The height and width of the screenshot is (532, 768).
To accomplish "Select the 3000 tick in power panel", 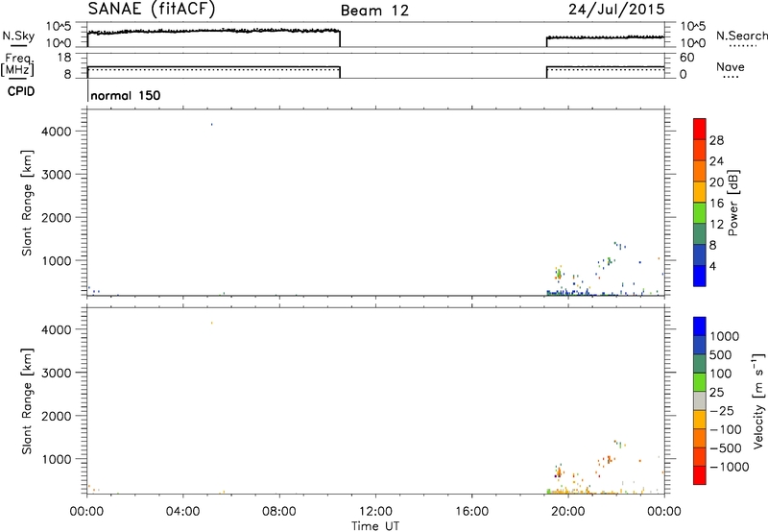I will (x=57, y=175).
